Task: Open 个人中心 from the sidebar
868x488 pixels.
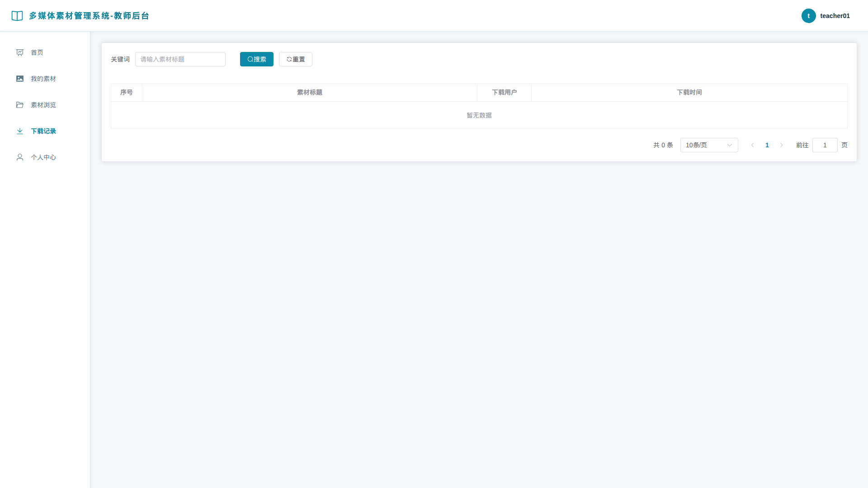Action: click(45, 157)
